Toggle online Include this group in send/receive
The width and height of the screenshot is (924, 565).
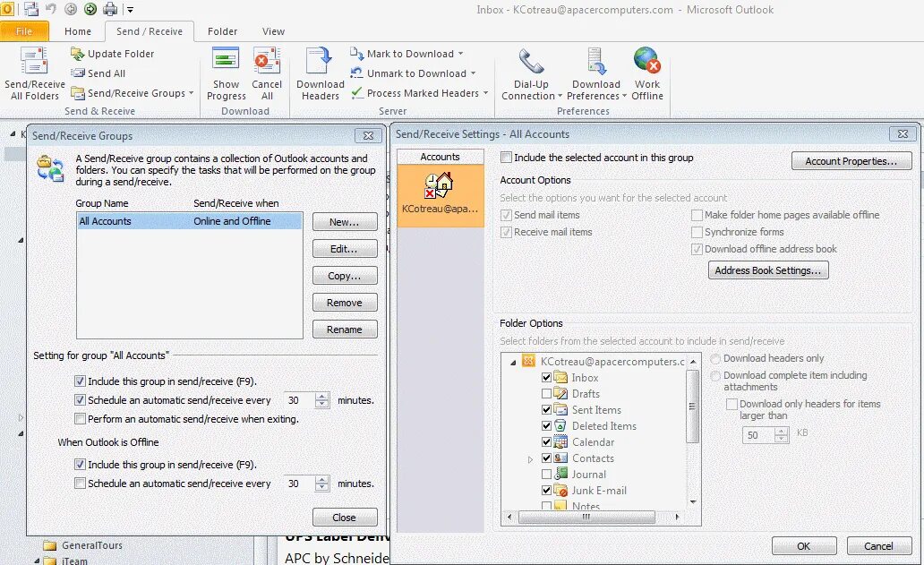point(81,381)
